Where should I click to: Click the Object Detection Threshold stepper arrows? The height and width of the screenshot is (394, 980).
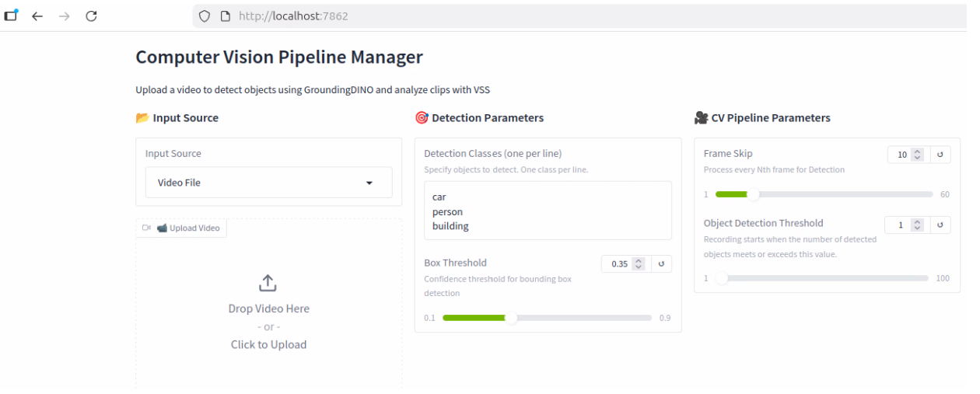917,225
